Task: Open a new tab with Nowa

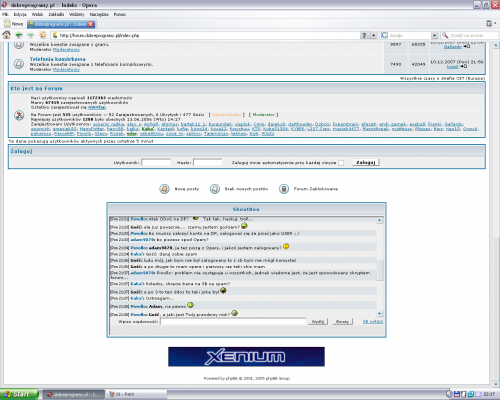Action: coord(13,24)
